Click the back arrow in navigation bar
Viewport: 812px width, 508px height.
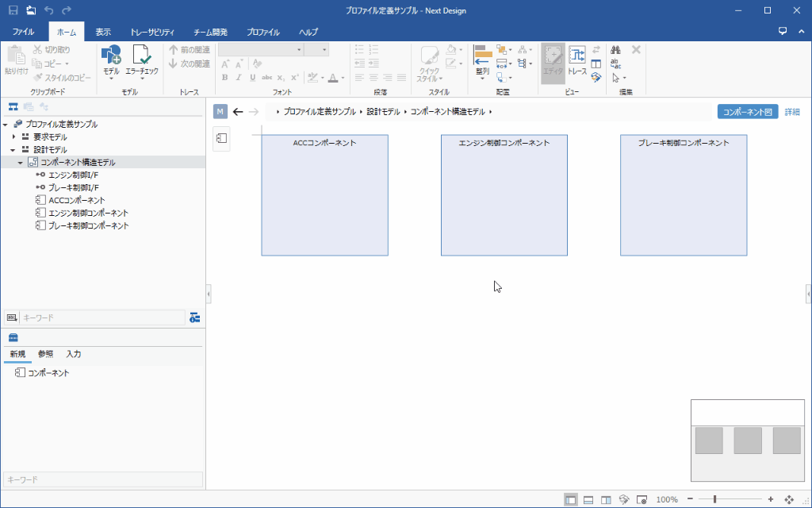tap(238, 112)
